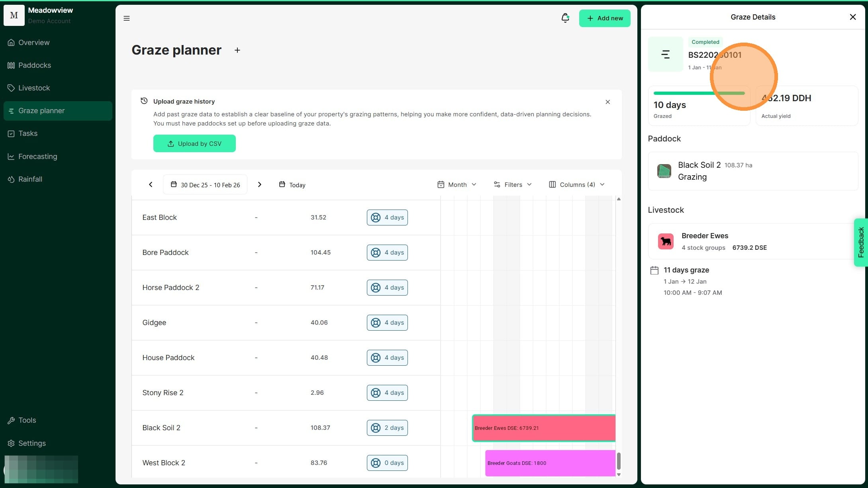Go to previous date range arrow

click(x=151, y=184)
